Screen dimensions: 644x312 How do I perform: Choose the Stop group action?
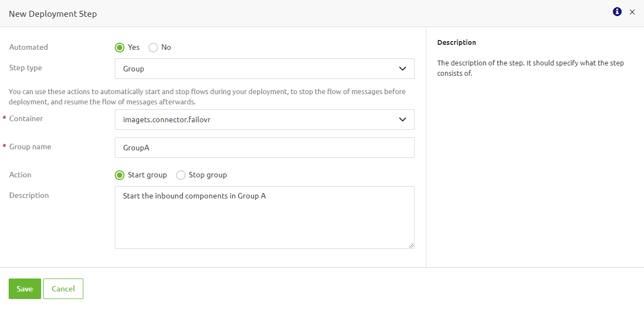pos(180,175)
